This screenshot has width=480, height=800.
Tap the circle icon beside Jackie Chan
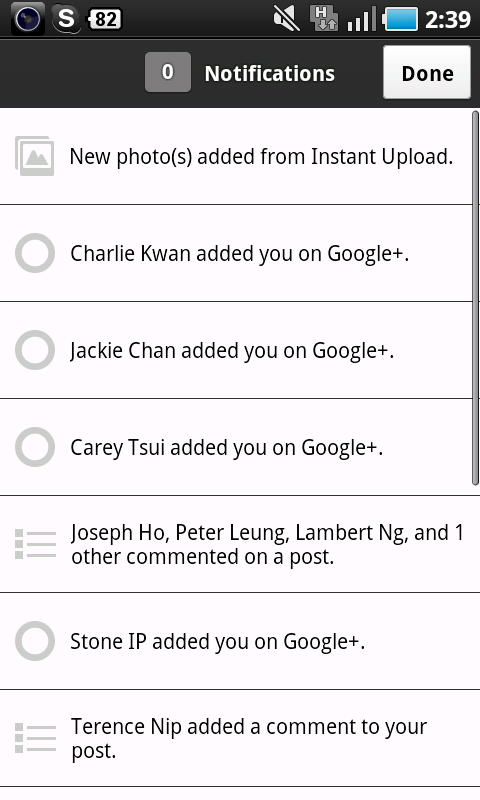(x=35, y=350)
